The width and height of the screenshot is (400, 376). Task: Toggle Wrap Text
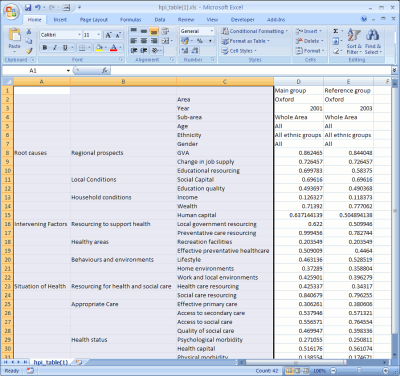(x=165, y=31)
